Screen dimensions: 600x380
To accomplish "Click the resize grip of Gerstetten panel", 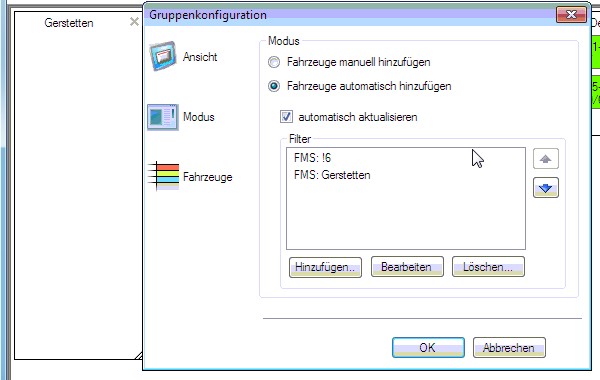I will 139,356.
